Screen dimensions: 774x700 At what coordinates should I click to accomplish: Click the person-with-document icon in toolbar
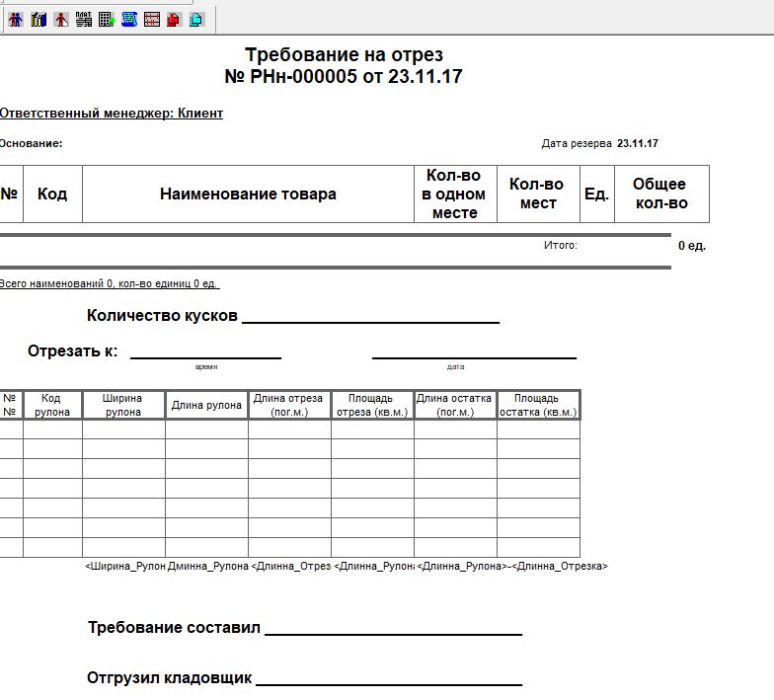pyautogui.click(x=61, y=19)
